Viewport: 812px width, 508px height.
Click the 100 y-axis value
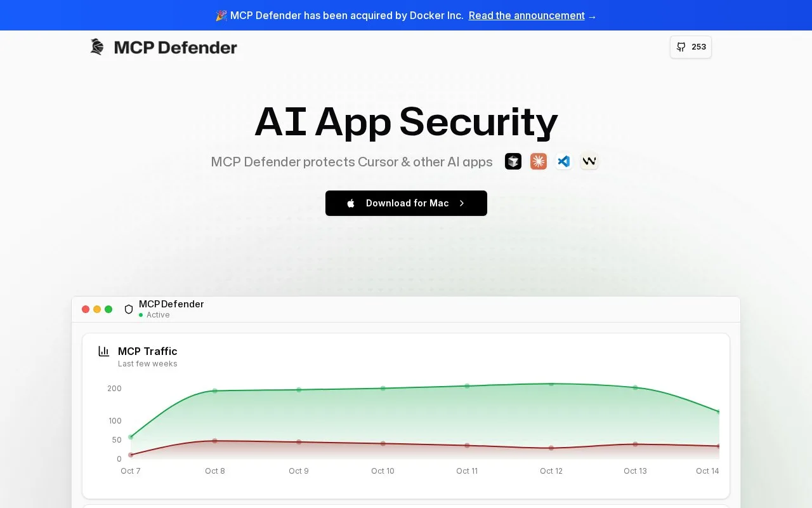pyautogui.click(x=115, y=421)
